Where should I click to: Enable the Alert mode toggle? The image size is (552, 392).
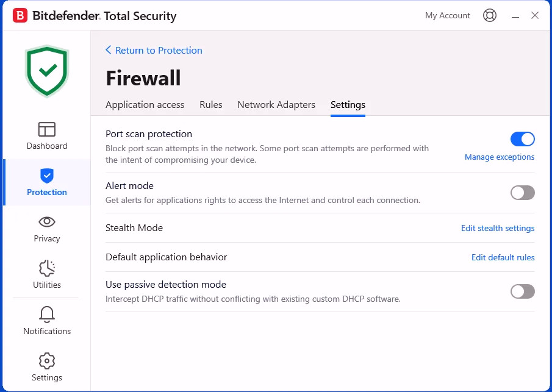click(523, 193)
